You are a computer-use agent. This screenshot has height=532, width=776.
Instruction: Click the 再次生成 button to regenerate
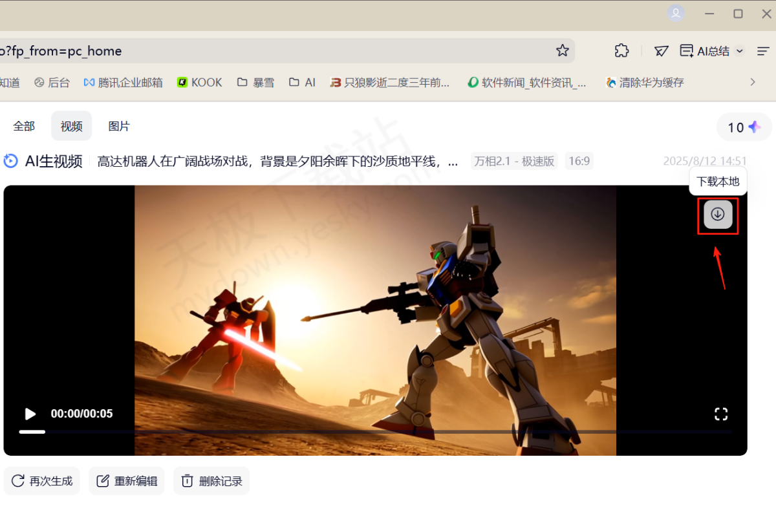coord(41,480)
